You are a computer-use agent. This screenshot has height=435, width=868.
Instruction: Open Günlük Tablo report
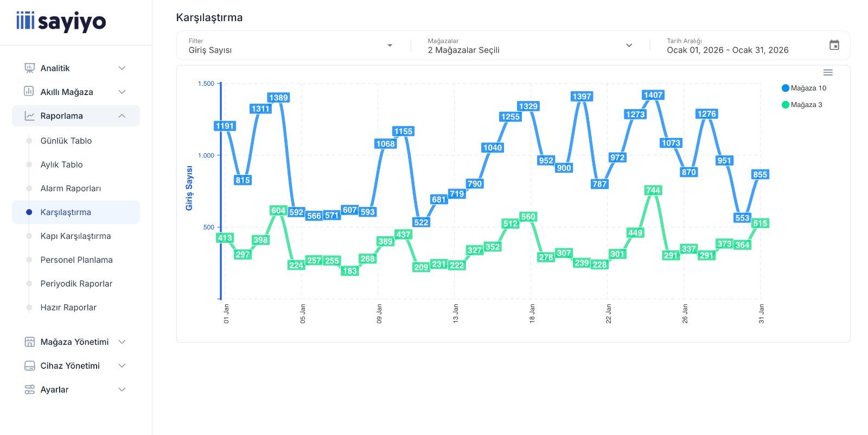(x=66, y=141)
